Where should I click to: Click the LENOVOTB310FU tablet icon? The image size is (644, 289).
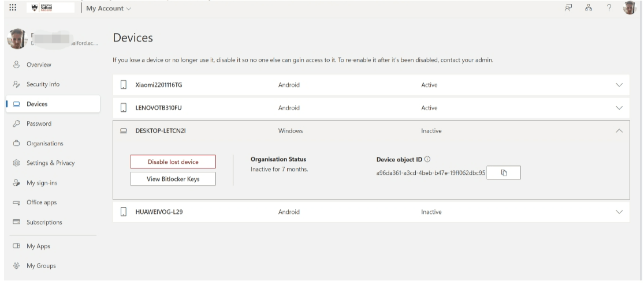(123, 108)
